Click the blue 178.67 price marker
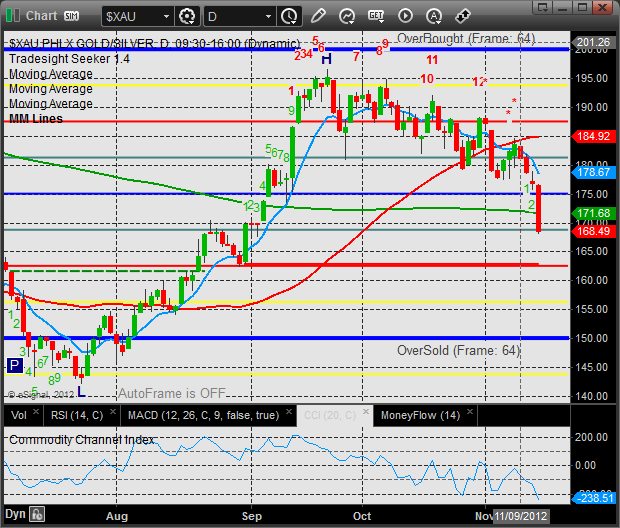Image resolution: width=620 pixels, height=528 pixels. pos(594,172)
